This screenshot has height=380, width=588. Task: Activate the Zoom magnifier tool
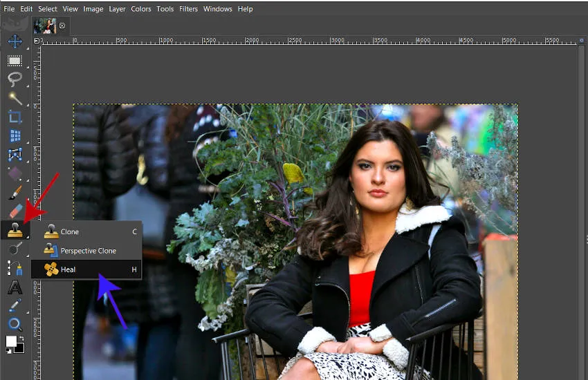click(x=15, y=323)
